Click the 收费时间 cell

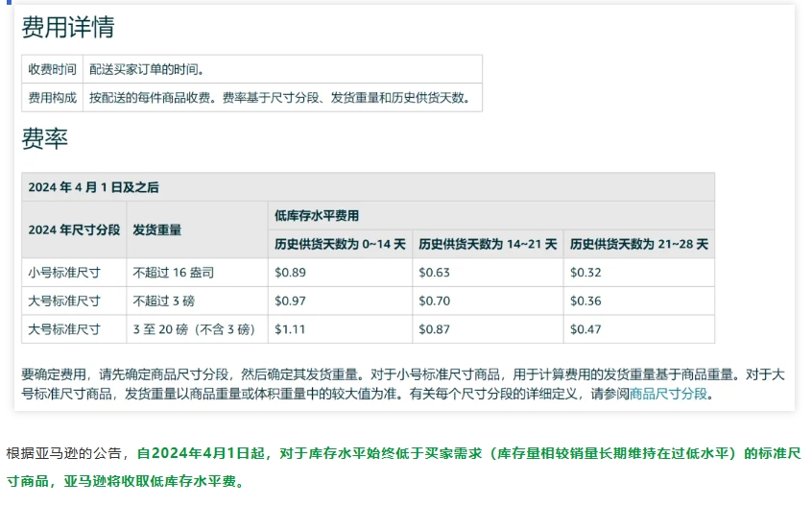(52, 69)
